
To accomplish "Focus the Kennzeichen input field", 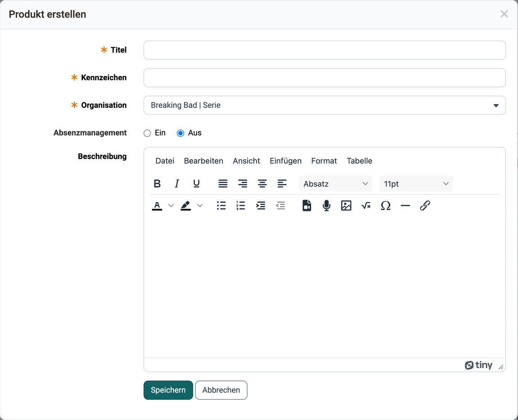I will [x=324, y=78].
